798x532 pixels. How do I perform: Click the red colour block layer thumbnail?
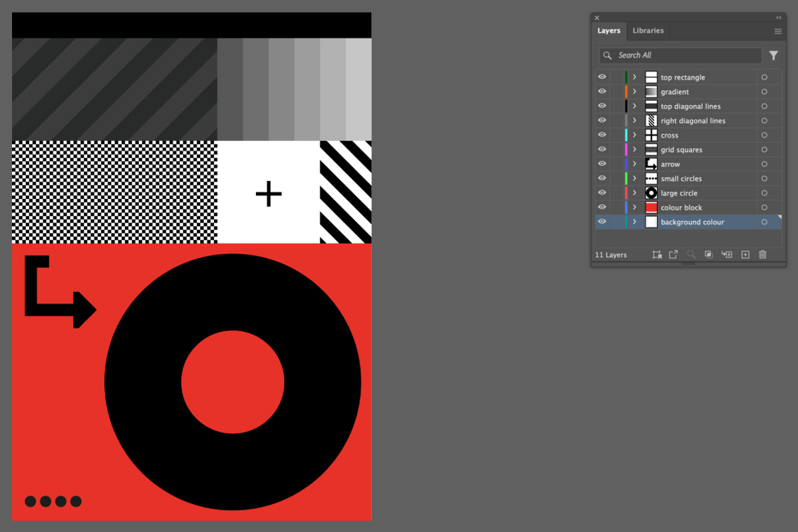pyautogui.click(x=651, y=207)
